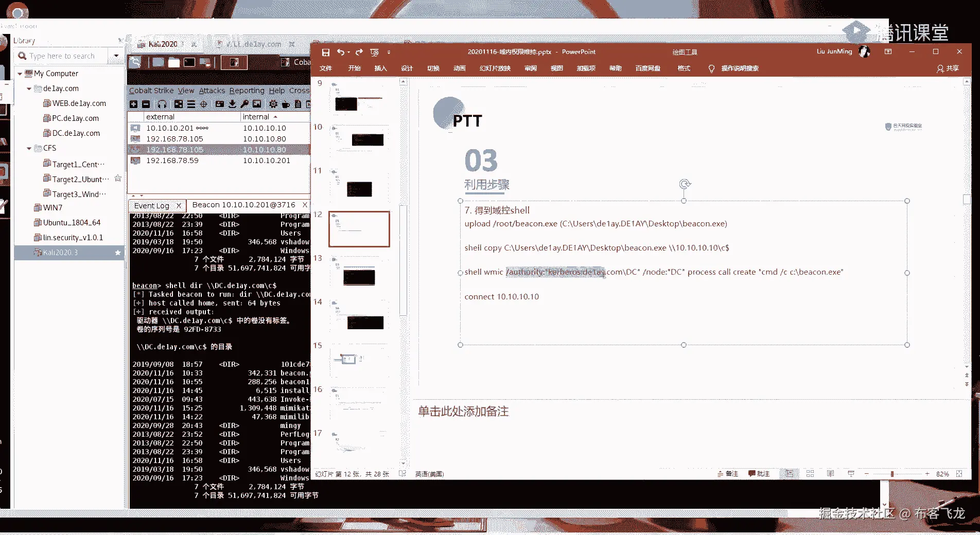Click the notes area 单击此处添加备注
Screen dimensions: 980x535
(463, 412)
